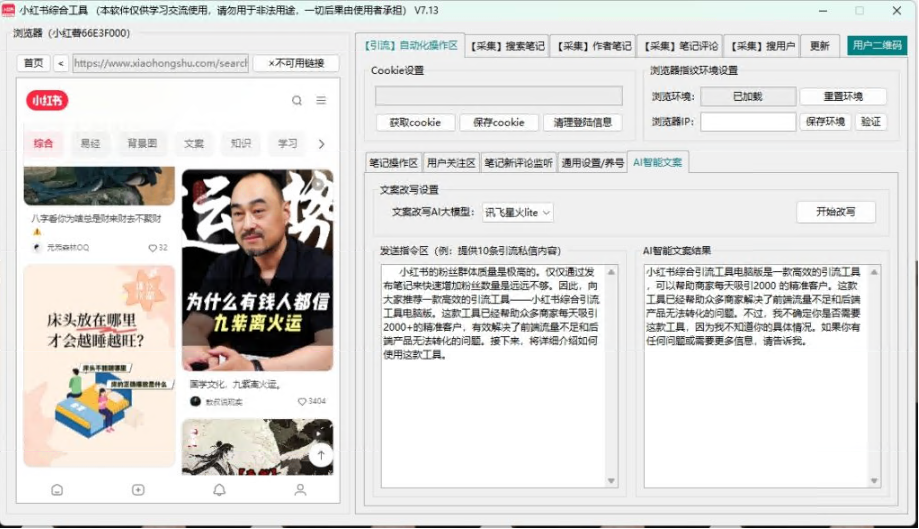The image size is (919, 529).
Task: Click the author avatar beside 3404 post
Action: click(195, 401)
